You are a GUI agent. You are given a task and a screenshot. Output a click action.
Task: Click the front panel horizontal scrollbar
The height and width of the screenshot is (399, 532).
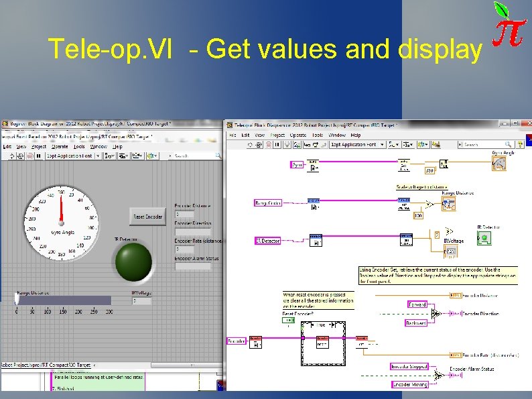[186, 365]
